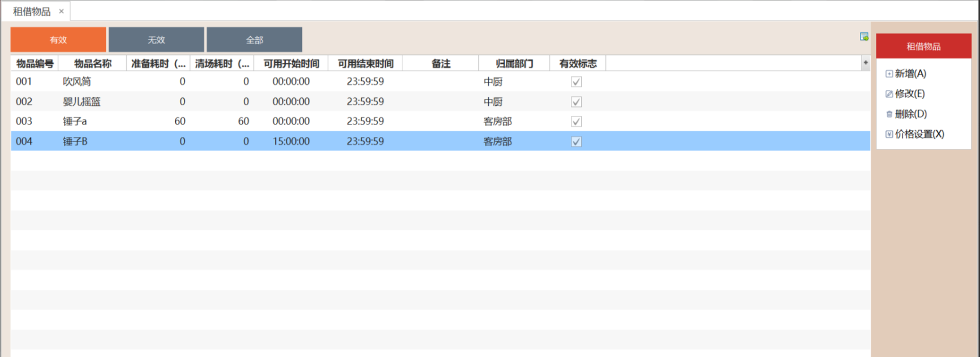
Task: Click the trash icon beside 删除(D)
Action: point(889,114)
